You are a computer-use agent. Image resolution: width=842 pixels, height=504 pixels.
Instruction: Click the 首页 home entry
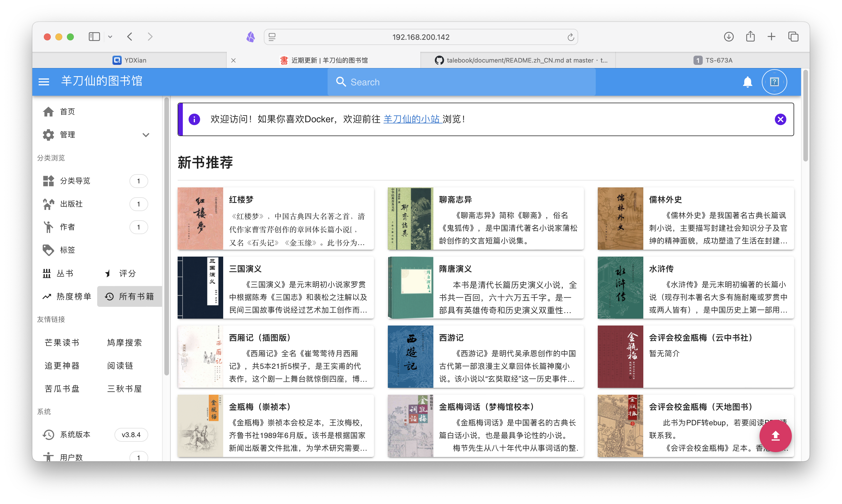coord(67,111)
